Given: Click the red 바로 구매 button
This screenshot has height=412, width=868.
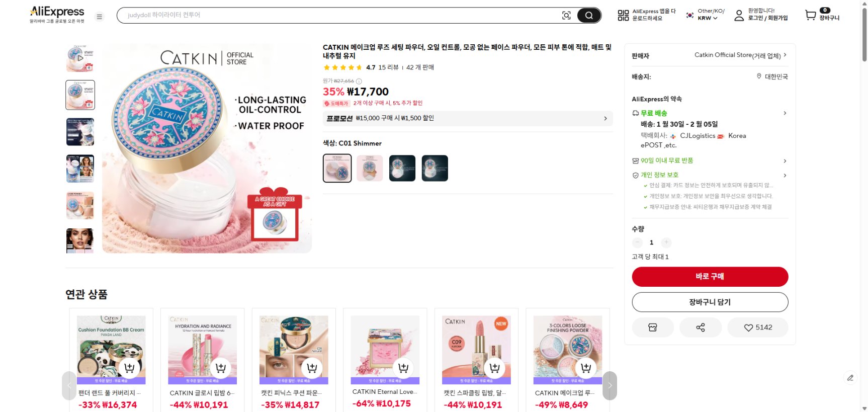Looking at the screenshot, I should click(x=710, y=277).
